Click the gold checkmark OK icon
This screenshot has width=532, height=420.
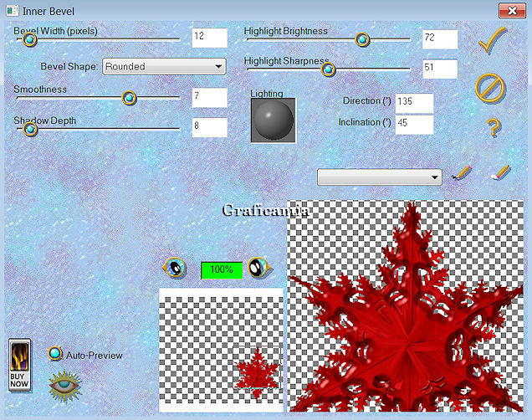492,40
